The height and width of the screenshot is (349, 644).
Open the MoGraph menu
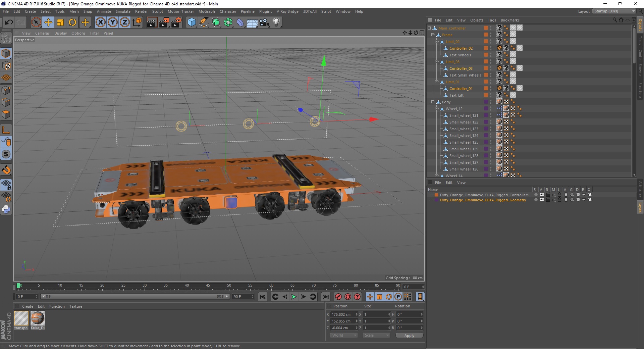point(207,11)
